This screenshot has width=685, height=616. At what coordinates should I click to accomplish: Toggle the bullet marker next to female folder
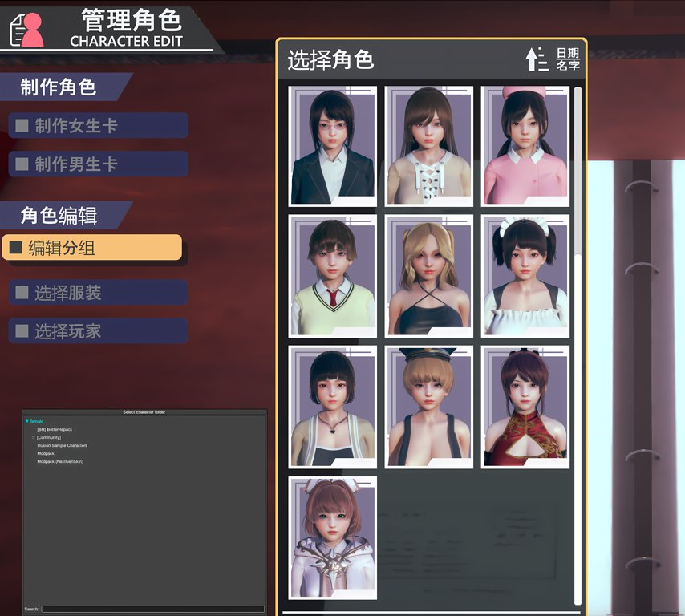click(26, 421)
